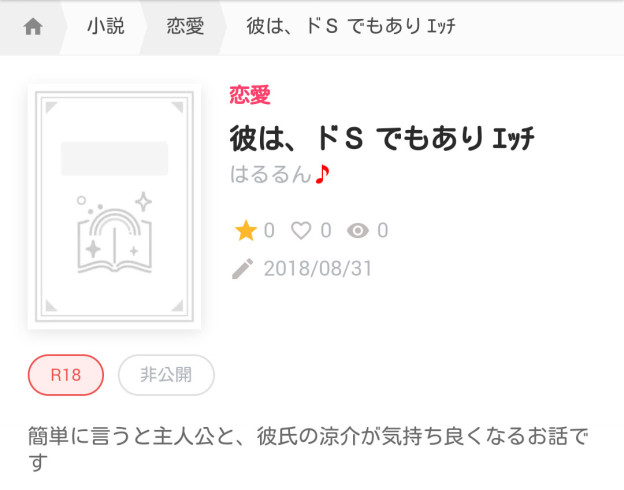This screenshot has height=490, width=624.
Task: Select the R18 tag badge
Action: (x=66, y=375)
